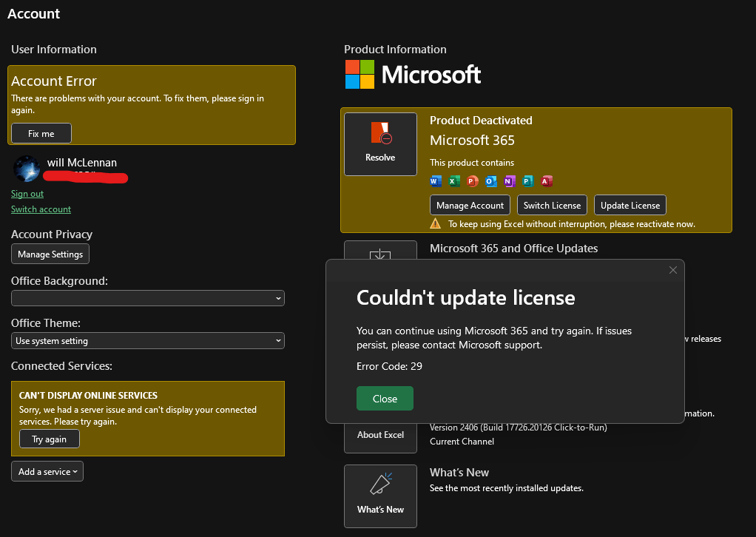The width and height of the screenshot is (756, 537).
Task: Click the user name will McLennan
Action: click(82, 163)
